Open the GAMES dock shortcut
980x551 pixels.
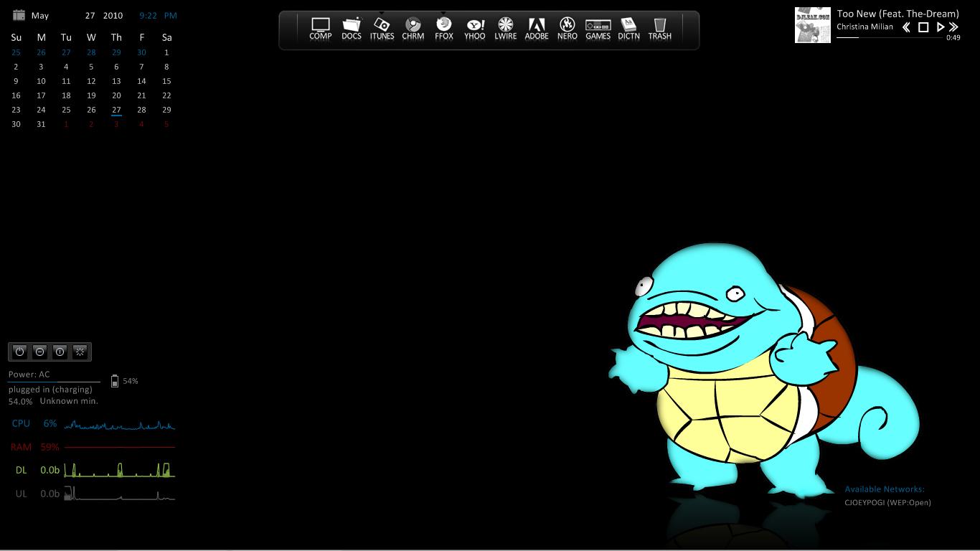[598, 27]
